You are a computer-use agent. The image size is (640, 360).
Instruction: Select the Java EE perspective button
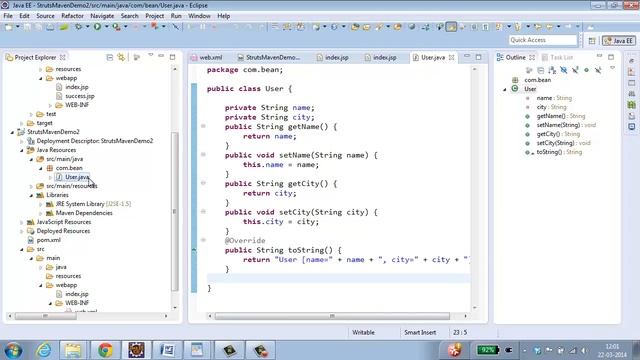click(619, 40)
